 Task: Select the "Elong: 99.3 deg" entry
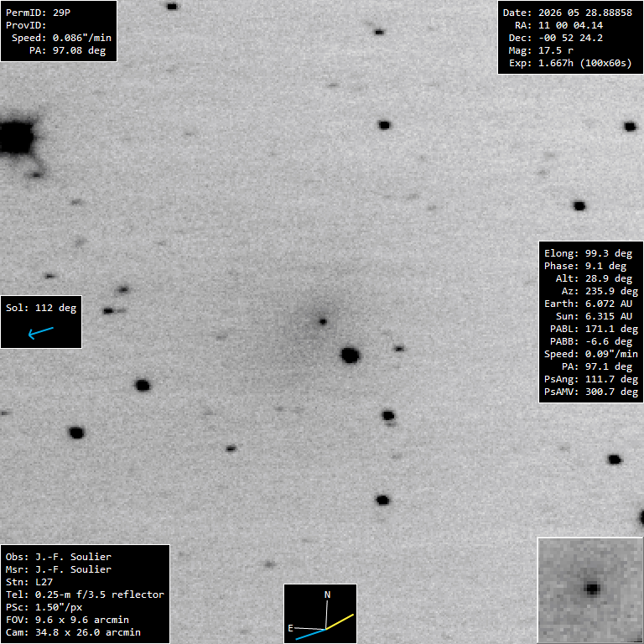click(x=588, y=253)
